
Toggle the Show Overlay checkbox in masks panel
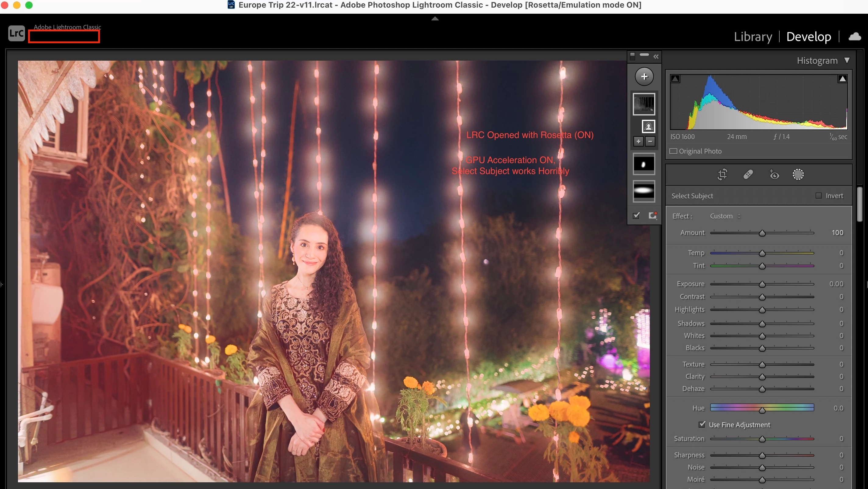point(636,216)
